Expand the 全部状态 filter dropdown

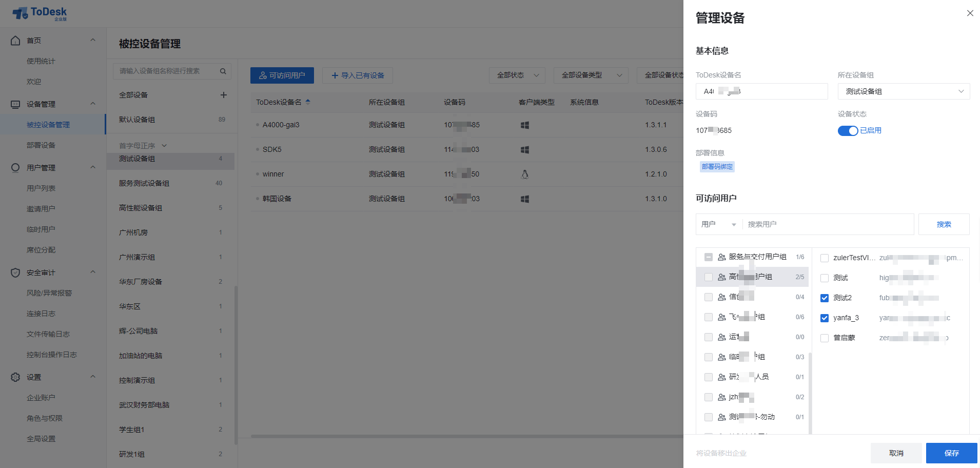tap(517, 75)
